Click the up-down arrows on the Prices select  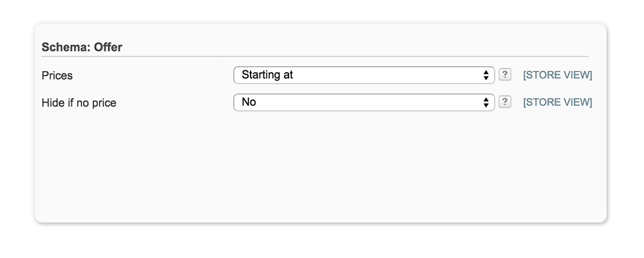(486, 75)
